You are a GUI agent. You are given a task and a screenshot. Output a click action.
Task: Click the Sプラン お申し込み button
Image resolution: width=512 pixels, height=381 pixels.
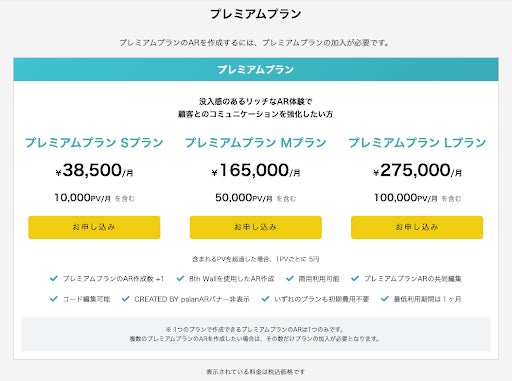(x=94, y=227)
